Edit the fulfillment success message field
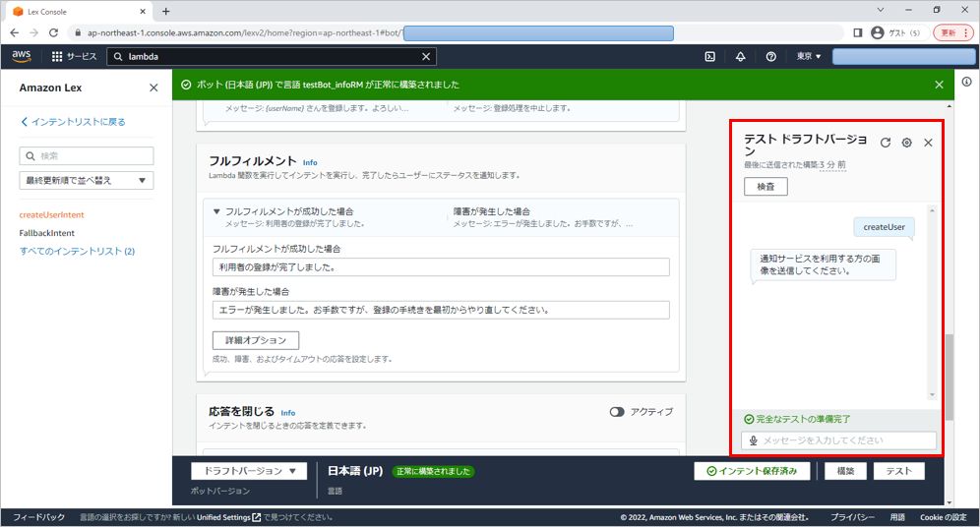The height and width of the screenshot is (527, 980). coord(441,267)
